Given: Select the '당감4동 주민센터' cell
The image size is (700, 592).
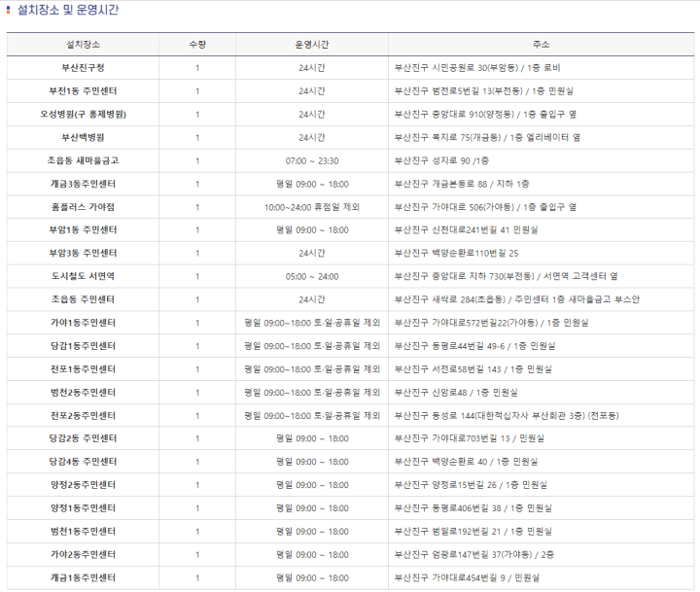Looking at the screenshot, I should coord(83,462).
